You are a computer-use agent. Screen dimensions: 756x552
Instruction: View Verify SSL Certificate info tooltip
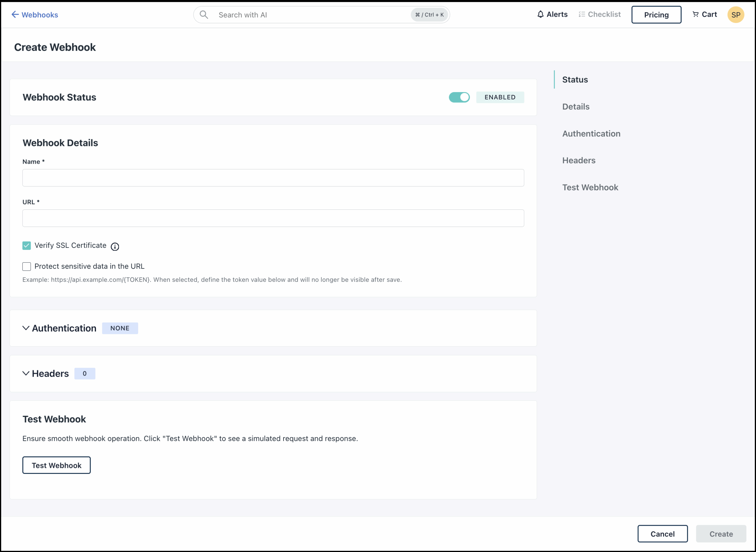click(115, 247)
